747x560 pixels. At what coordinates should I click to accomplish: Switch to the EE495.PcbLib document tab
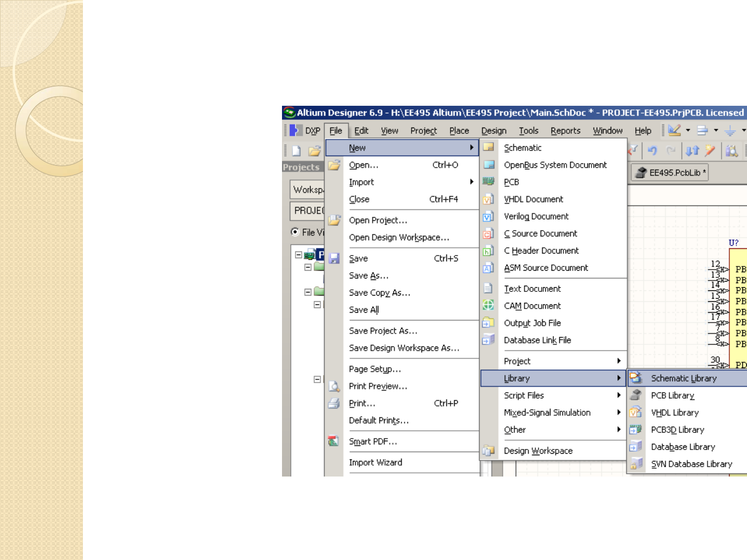[670, 173]
